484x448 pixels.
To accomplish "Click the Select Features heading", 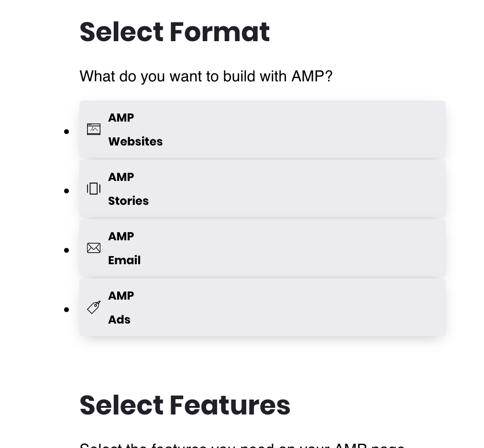I will (x=185, y=405).
